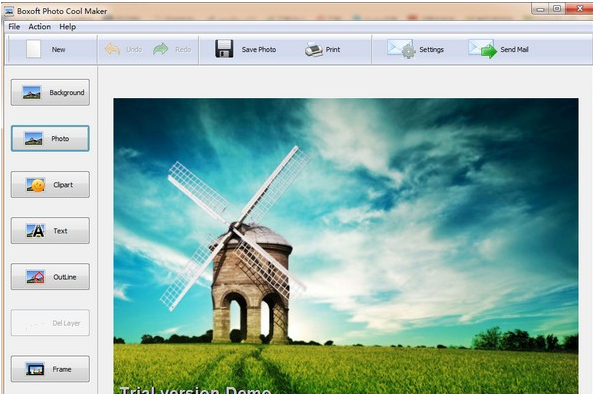Click the Clipart button in the sidebar
Screen dimensions: 593x394
coord(50,185)
